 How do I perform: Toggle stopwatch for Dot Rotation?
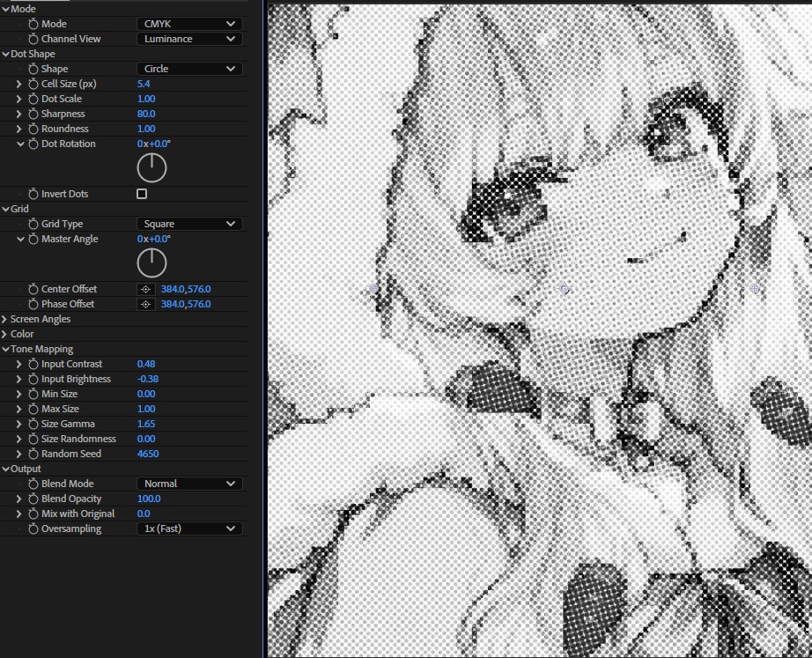[33, 144]
